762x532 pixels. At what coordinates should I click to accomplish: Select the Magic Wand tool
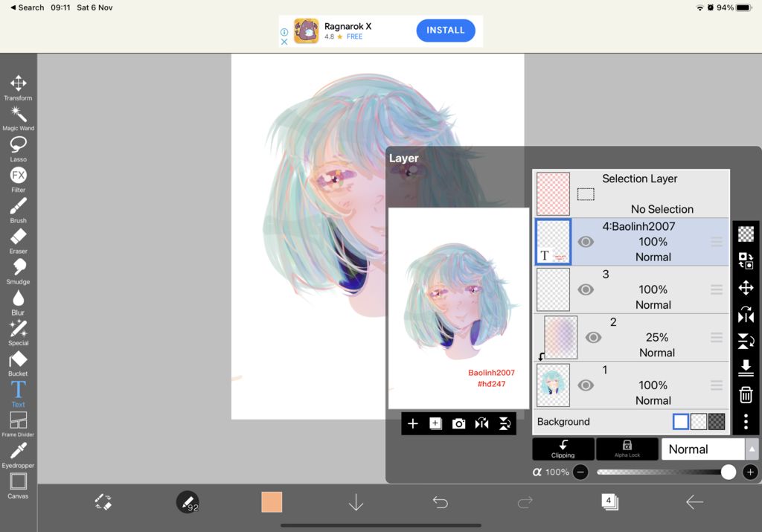pyautogui.click(x=18, y=118)
